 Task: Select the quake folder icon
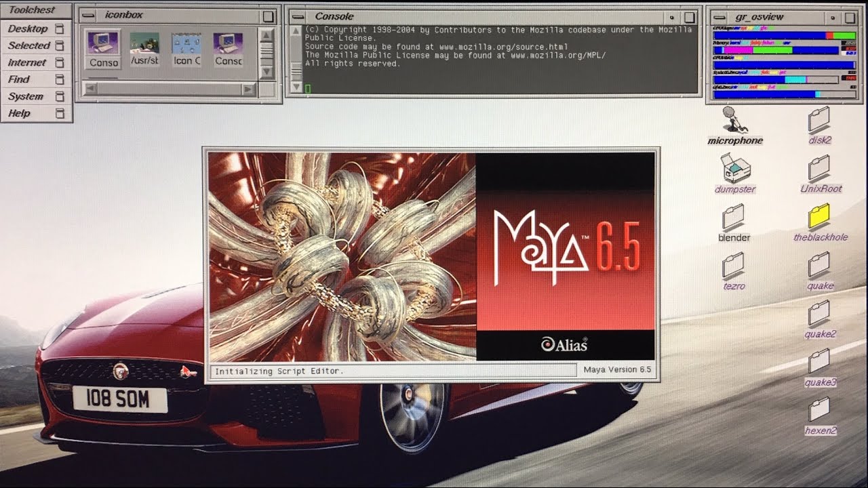pos(820,270)
